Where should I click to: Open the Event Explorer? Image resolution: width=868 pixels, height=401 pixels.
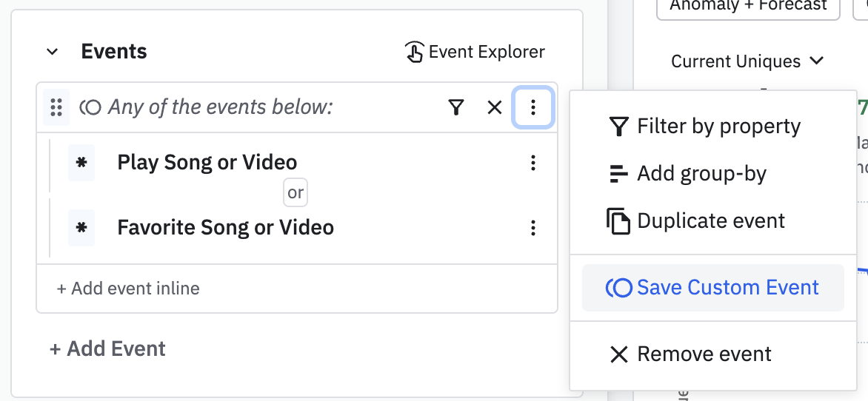tap(475, 52)
